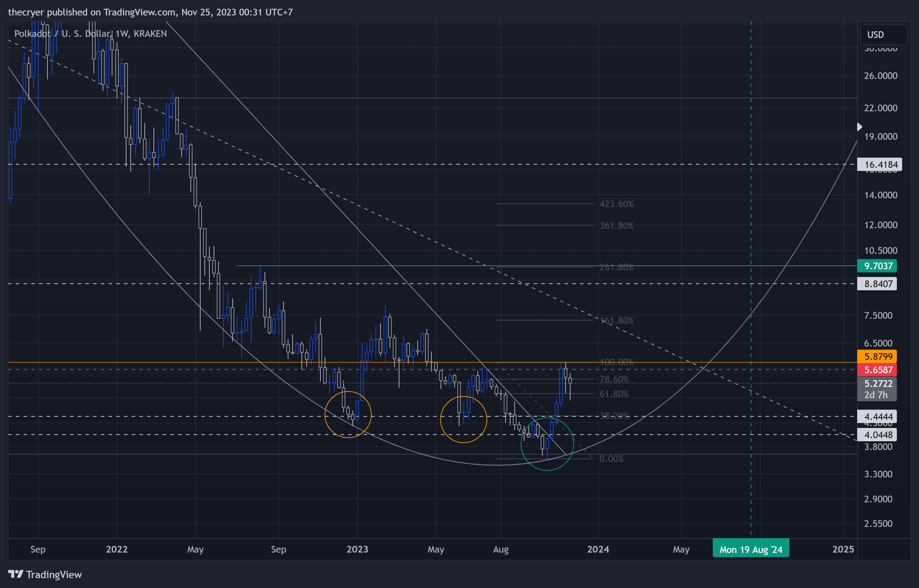Image resolution: width=919 pixels, height=588 pixels.
Task: Click the 2.9000 price axis label
Action: point(879,499)
